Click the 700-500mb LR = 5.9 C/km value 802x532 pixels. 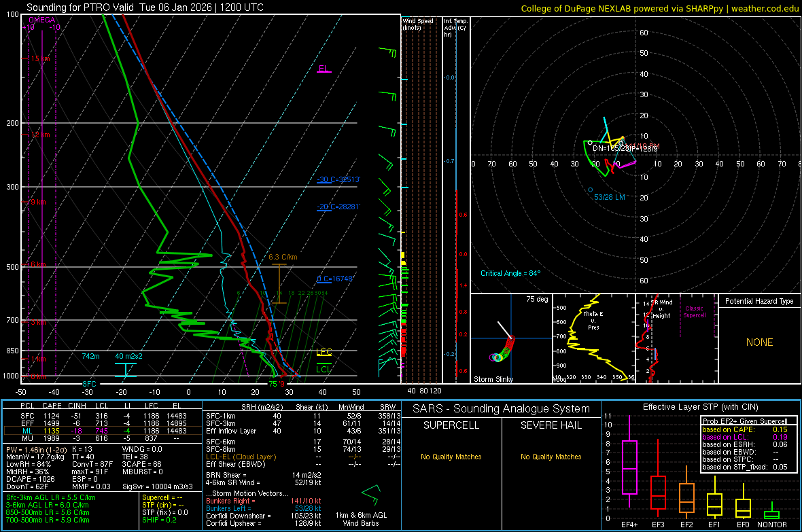point(48,520)
